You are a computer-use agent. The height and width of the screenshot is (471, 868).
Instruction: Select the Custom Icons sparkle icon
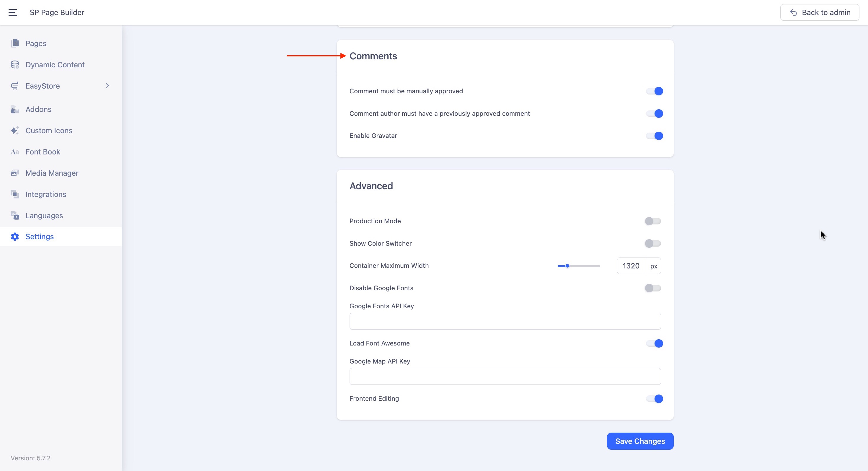pyautogui.click(x=15, y=131)
